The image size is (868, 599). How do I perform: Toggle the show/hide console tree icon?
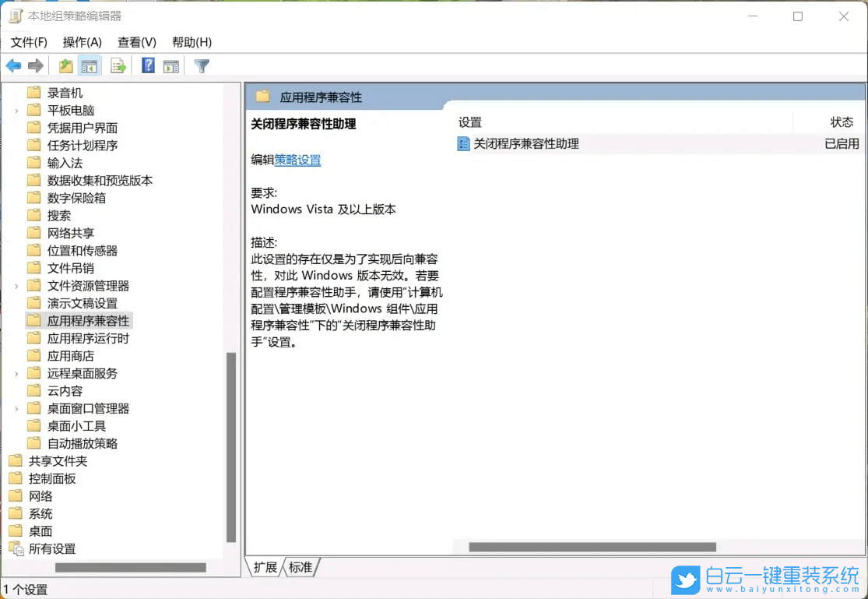[x=90, y=65]
